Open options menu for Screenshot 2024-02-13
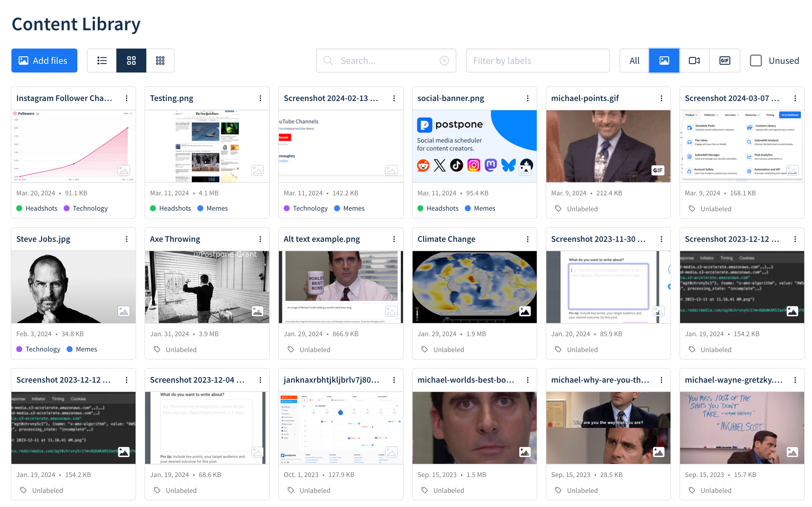 [394, 98]
